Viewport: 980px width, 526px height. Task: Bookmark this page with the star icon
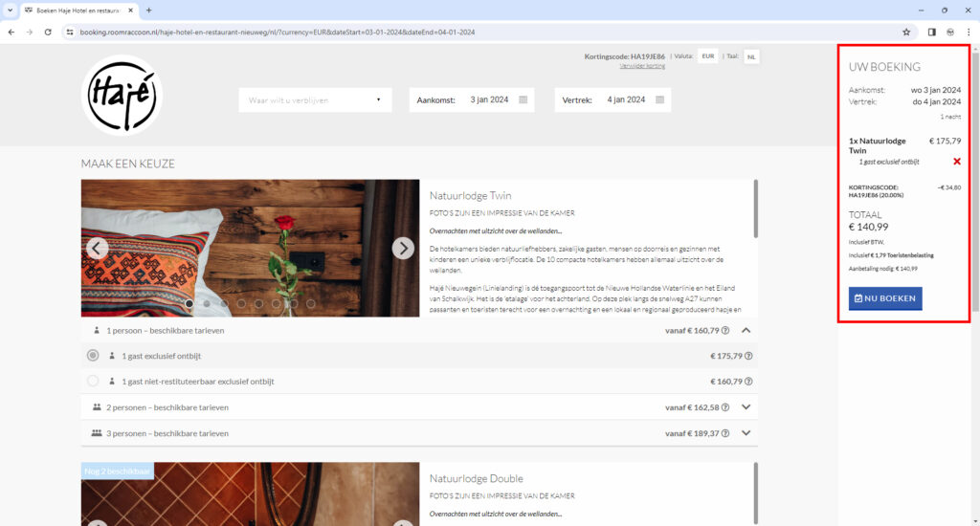(906, 32)
